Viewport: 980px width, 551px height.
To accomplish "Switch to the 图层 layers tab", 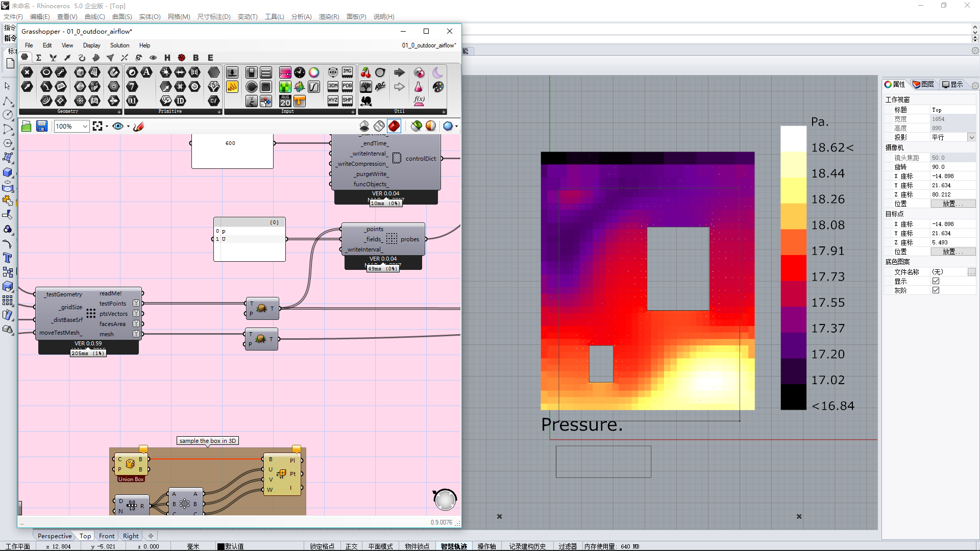I will pos(923,85).
